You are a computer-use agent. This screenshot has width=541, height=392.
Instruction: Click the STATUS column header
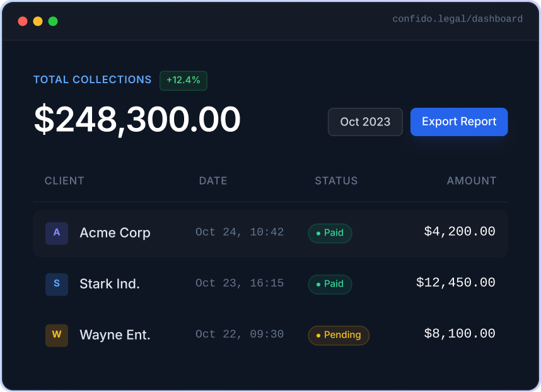336,181
